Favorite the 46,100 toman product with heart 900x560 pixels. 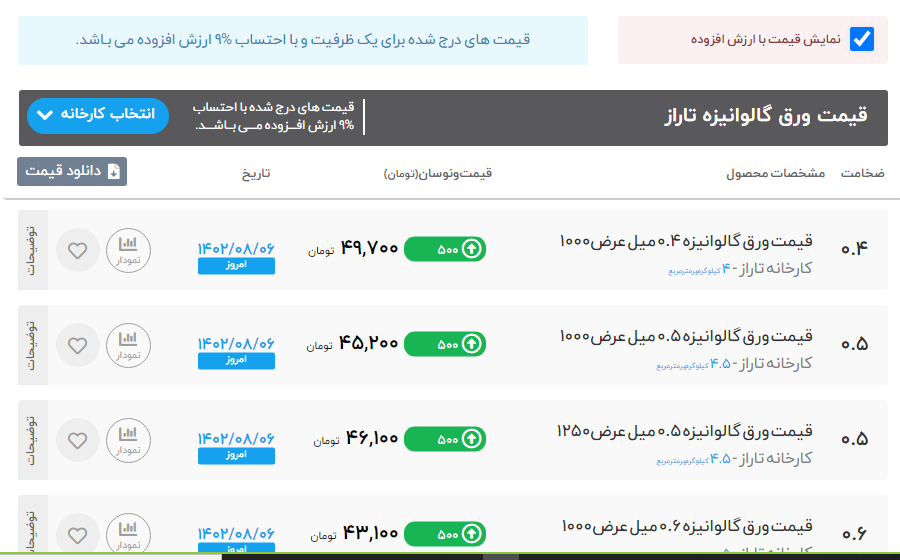(x=77, y=440)
